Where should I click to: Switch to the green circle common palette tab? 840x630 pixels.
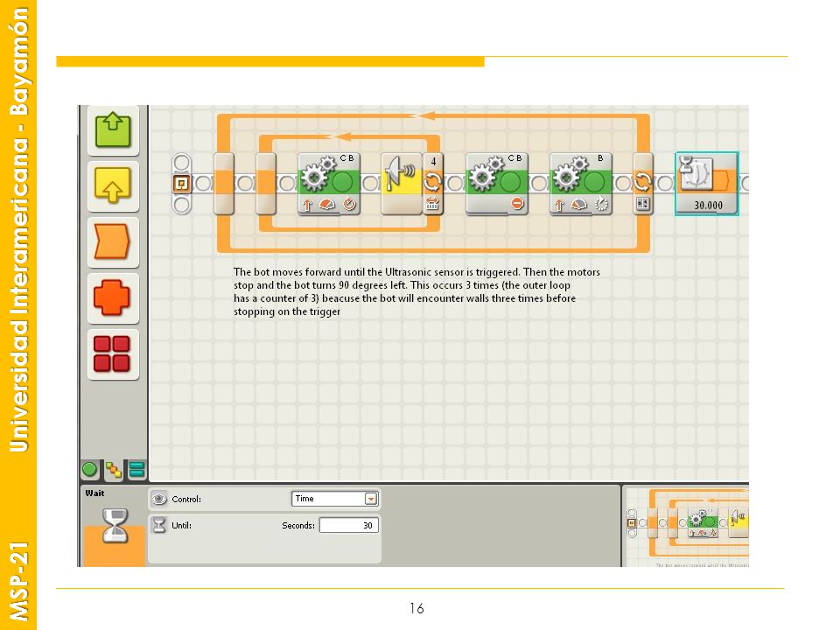[x=90, y=469]
